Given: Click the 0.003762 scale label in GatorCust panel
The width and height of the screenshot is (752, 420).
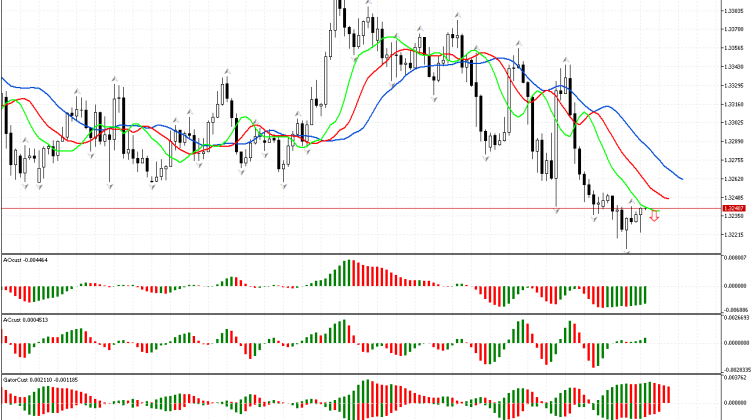Looking at the screenshot, I should coord(733,378).
